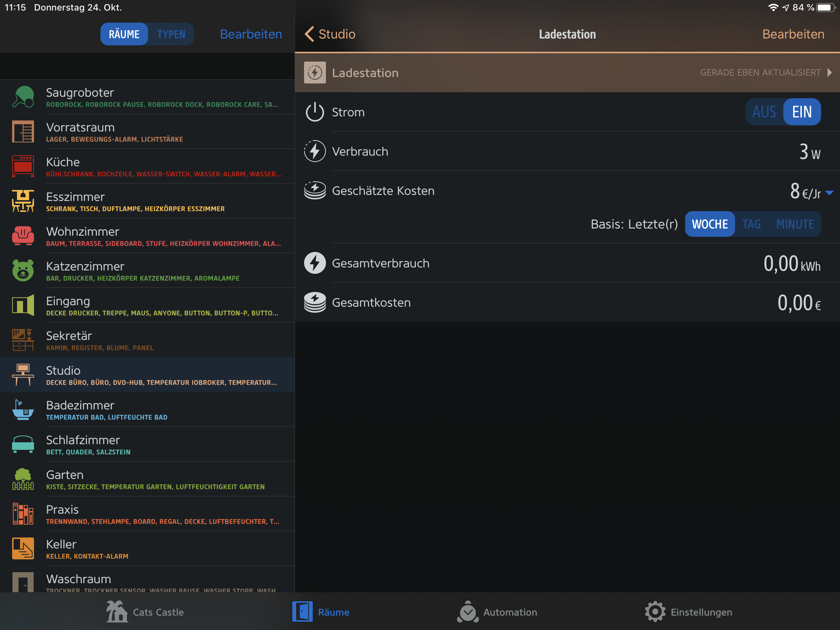The image size is (840, 630).
Task: Open Automation via its clock icon
Action: coord(468,612)
